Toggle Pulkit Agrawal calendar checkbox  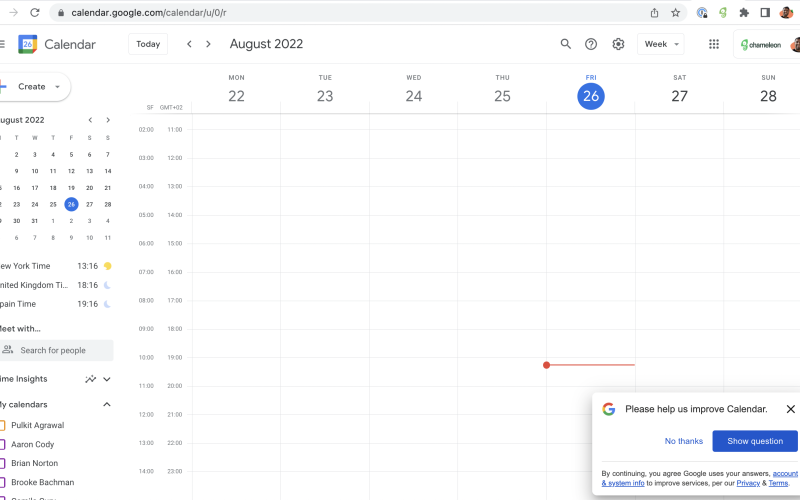pyautogui.click(x=2, y=425)
